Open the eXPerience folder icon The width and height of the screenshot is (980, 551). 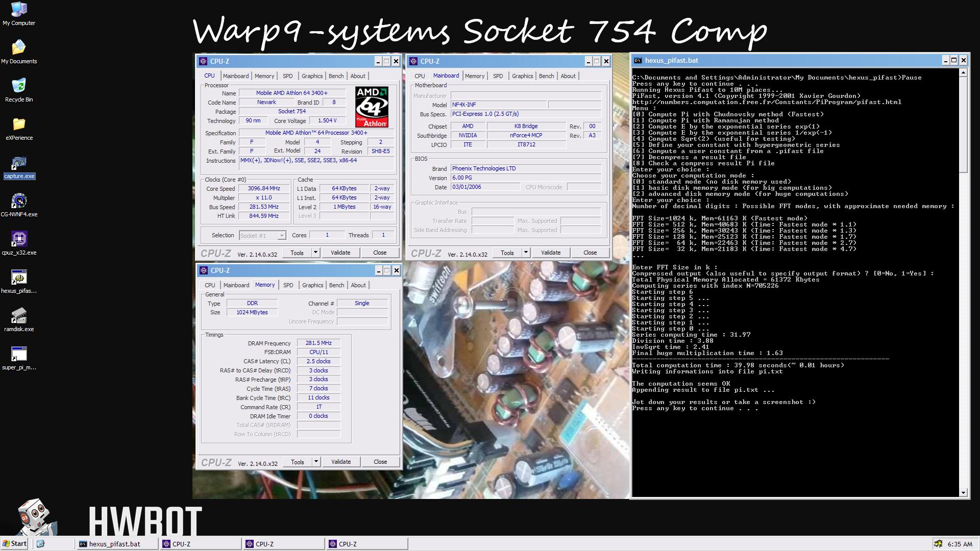(x=19, y=129)
